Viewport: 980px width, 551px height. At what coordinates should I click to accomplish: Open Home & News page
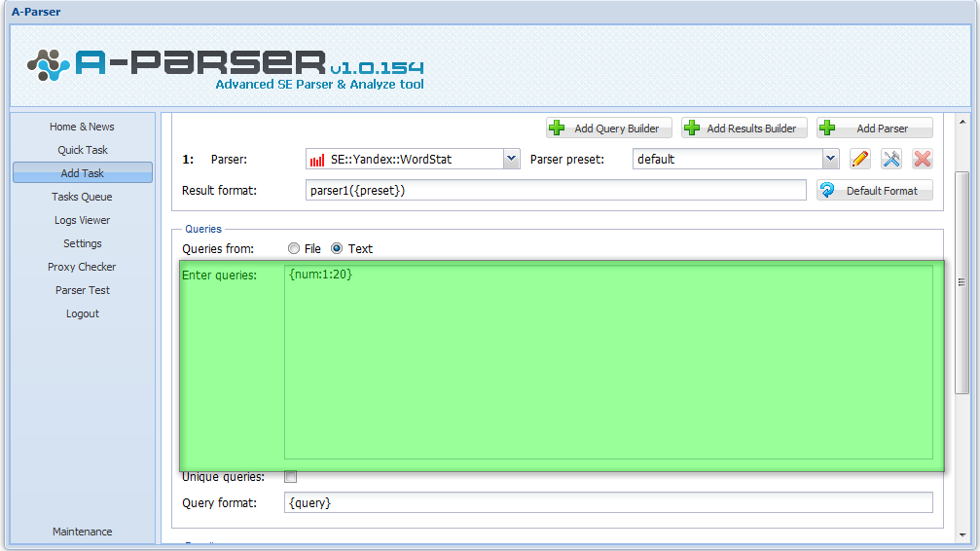83,127
